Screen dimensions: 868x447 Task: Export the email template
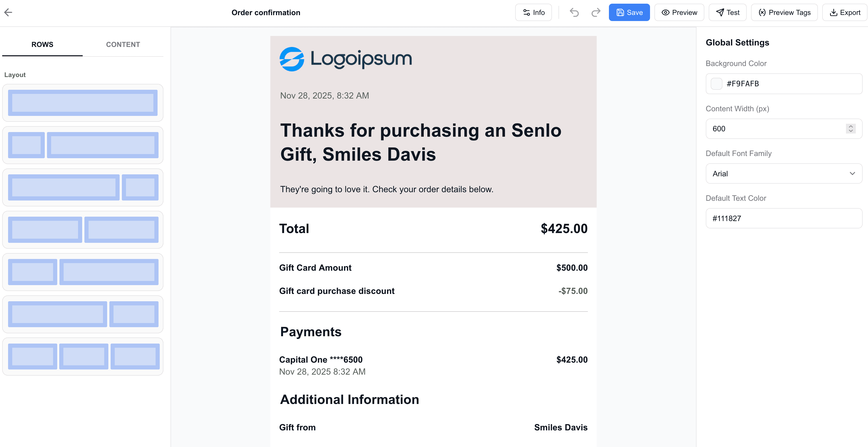845,12
